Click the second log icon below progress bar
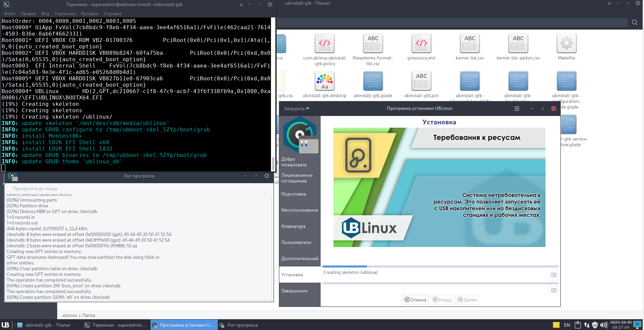644x330 pixels. 554,290
